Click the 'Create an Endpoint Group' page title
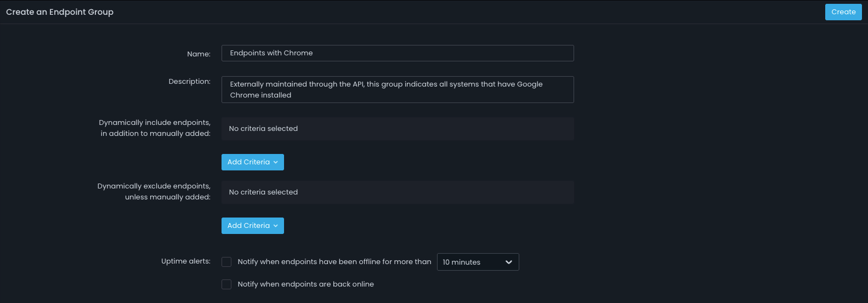This screenshot has height=303, width=868. click(x=60, y=12)
